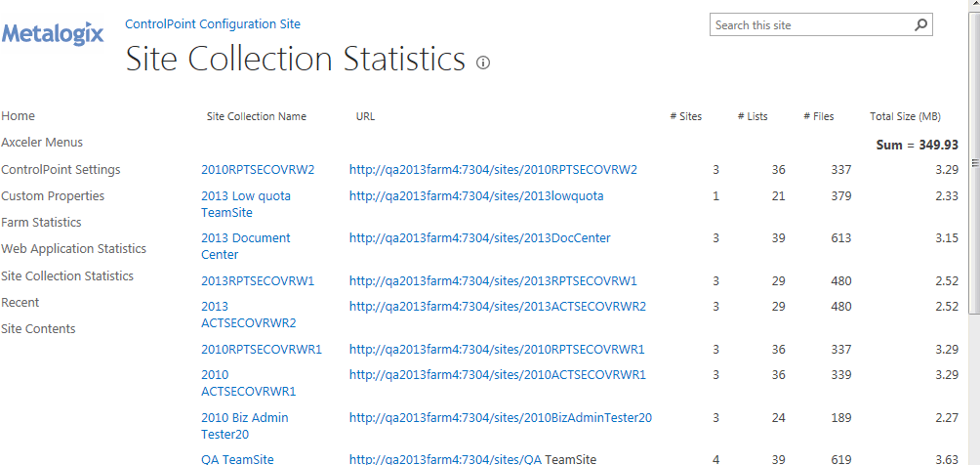Open Axceler Menus from the sidebar
Image resolution: width=980 pixels, height=465 pixels.
tap(42, 143)
